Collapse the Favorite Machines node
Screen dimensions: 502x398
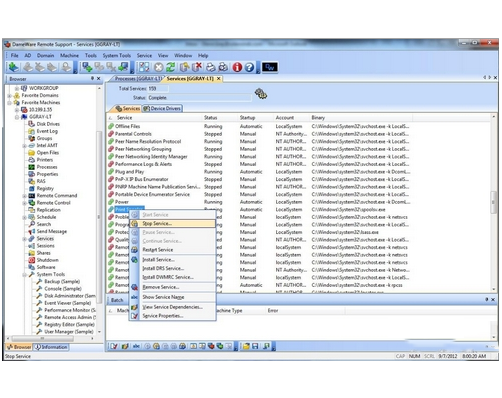coord(9,103)
